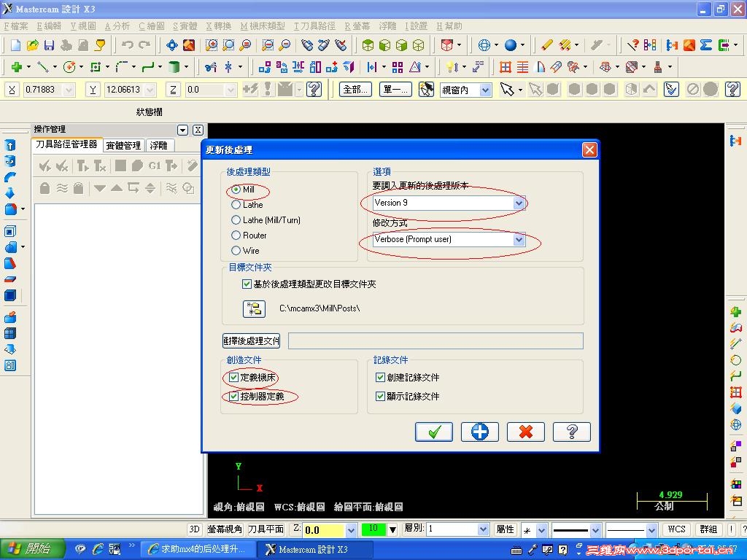
Task: Click the 刀具平面 button in status bar
Action: (x=266, y=529)
